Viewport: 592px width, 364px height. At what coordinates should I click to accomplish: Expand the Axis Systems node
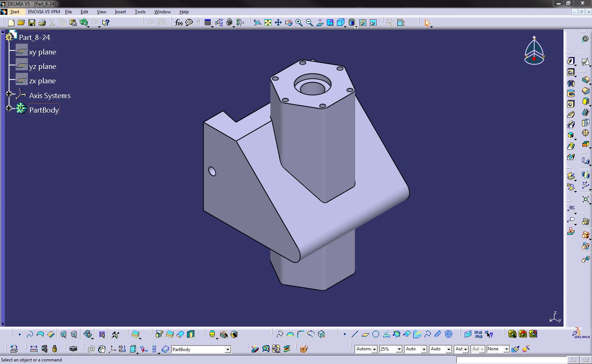coord(9,94)
